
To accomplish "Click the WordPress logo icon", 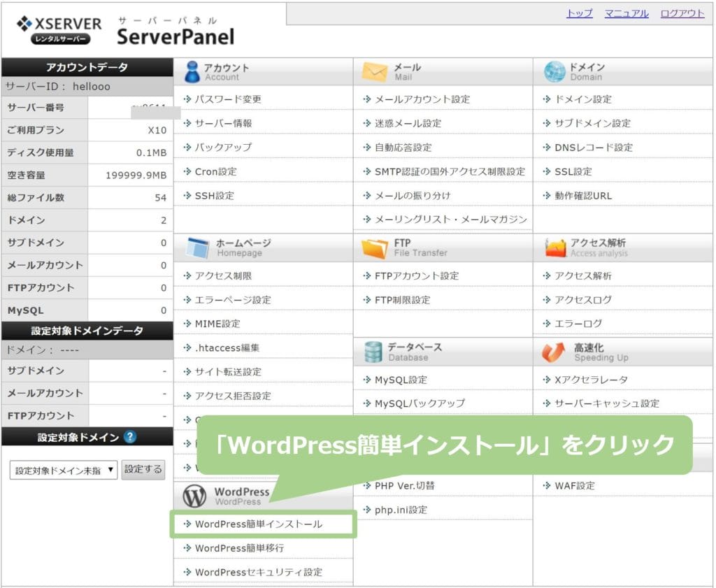I will click(x=194, y=496).
